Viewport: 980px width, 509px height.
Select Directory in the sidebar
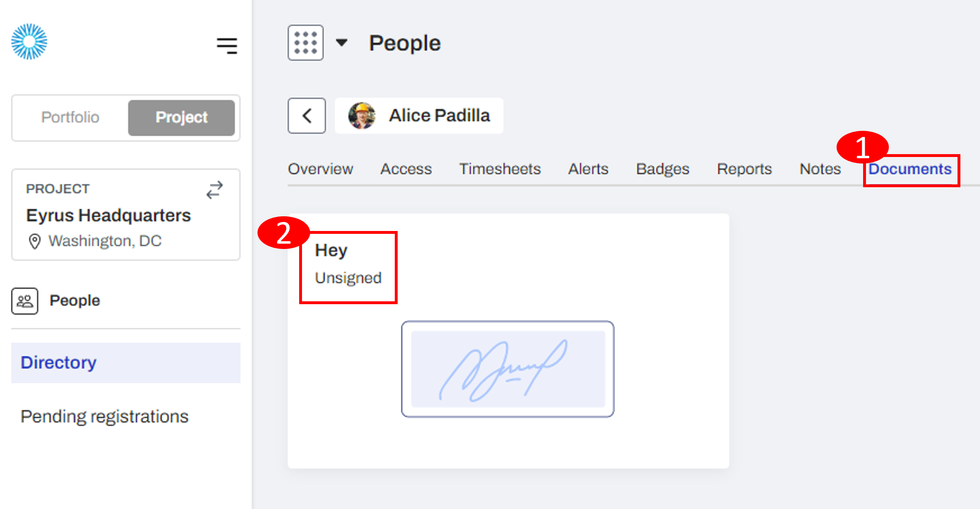(x=126, y=363)
